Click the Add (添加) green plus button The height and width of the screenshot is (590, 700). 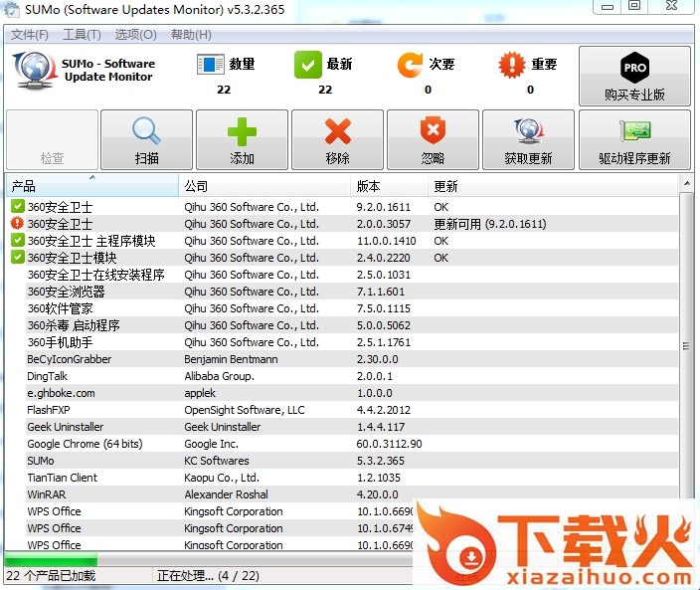(x=242, y=140)
